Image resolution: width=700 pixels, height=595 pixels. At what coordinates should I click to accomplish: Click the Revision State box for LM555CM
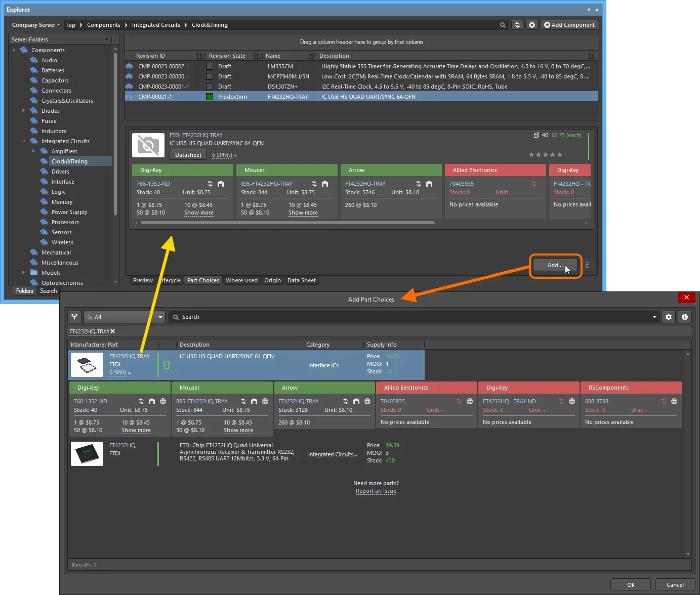click(x=210, y=66)
